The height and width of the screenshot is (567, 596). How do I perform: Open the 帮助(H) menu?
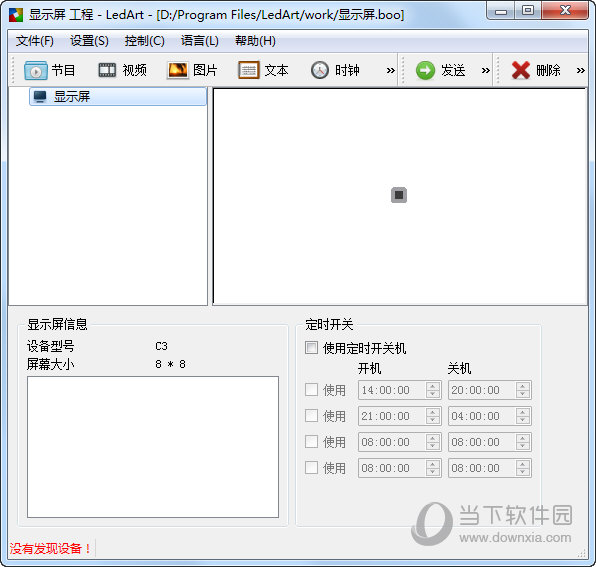(255, 41)
